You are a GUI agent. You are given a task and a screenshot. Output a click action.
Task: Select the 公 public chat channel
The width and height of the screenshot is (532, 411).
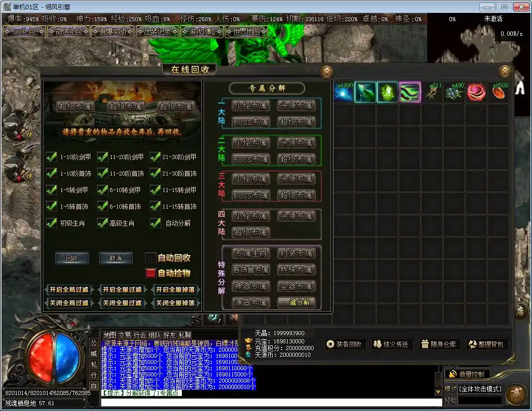tap(93, 343)
